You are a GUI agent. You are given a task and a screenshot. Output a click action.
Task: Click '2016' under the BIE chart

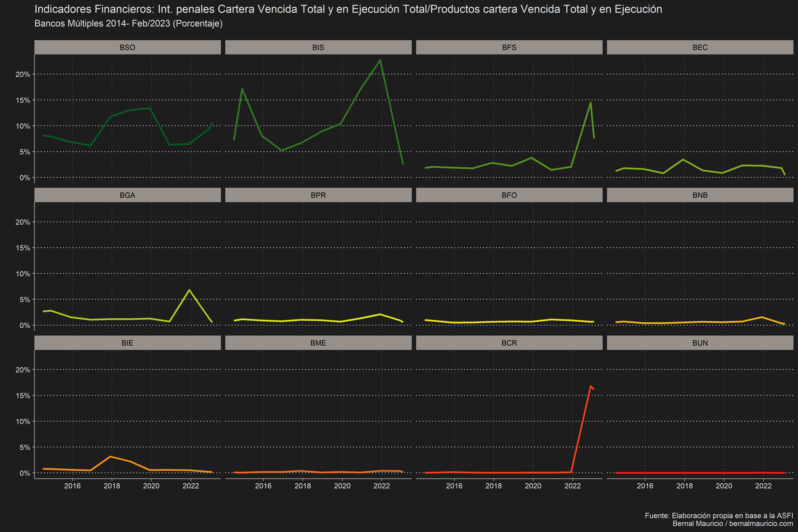[x=72, y=486]
